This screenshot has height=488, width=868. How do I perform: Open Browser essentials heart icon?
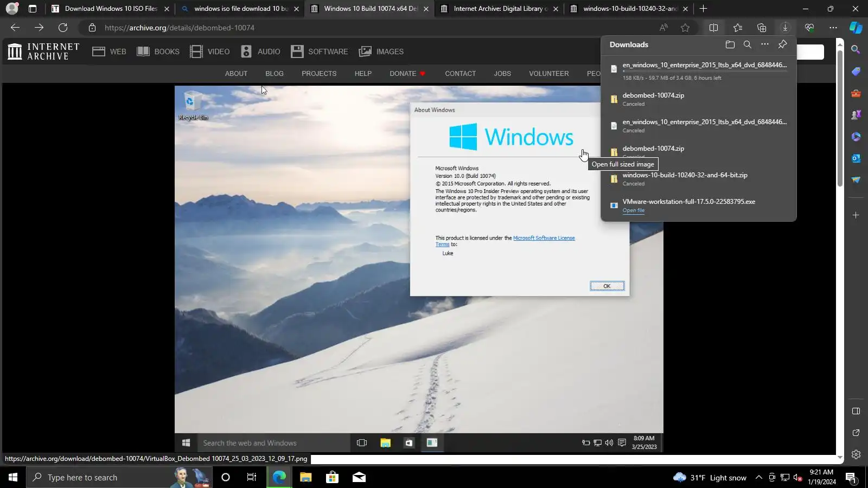point(809,28)
